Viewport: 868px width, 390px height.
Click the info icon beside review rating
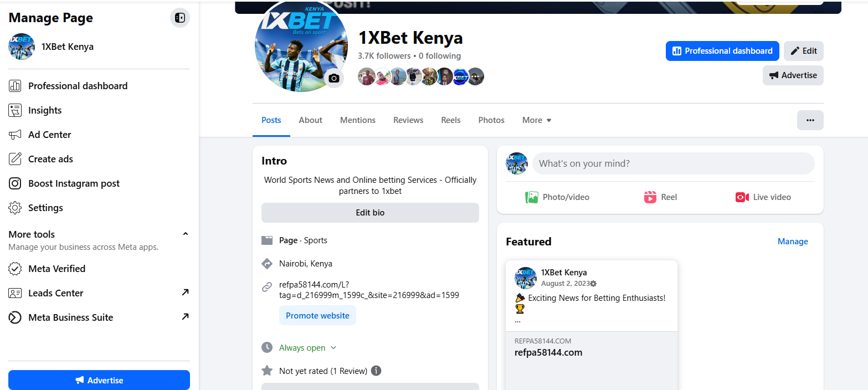click(376, 371)
